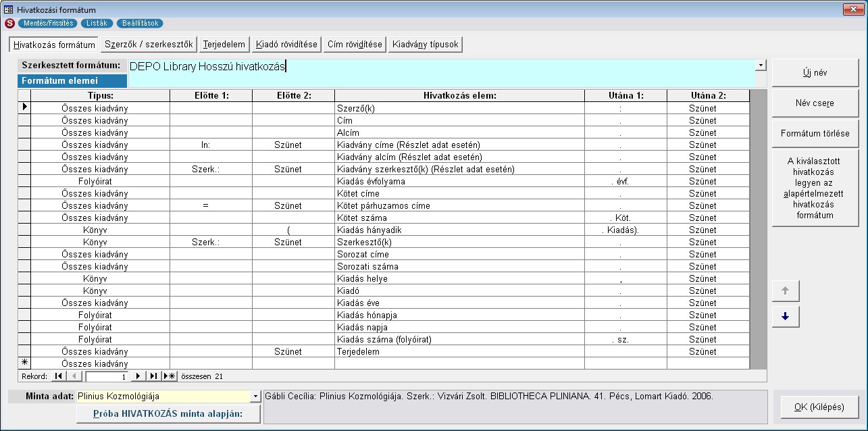868x431 pixels.
Task: Open the Beállítások menu
Action: click(x=140, y=23)
